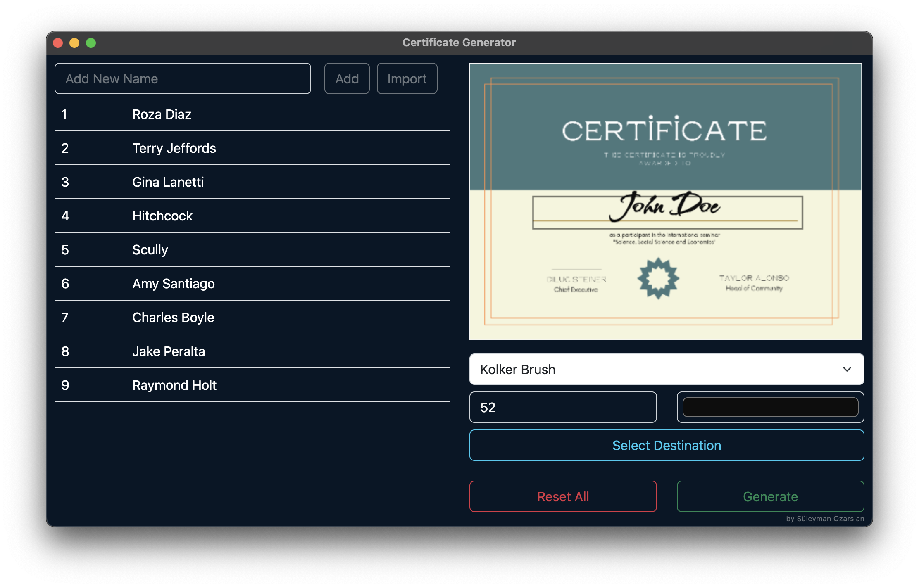Click the red Reset All button

pyautogui.click(x=563, y=496)
